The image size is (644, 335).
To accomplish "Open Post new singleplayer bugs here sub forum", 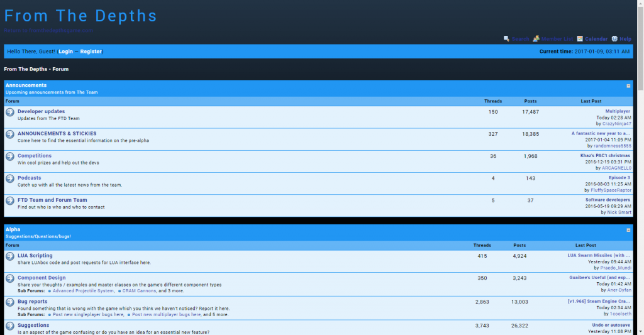I will click(x=88, y=314).
